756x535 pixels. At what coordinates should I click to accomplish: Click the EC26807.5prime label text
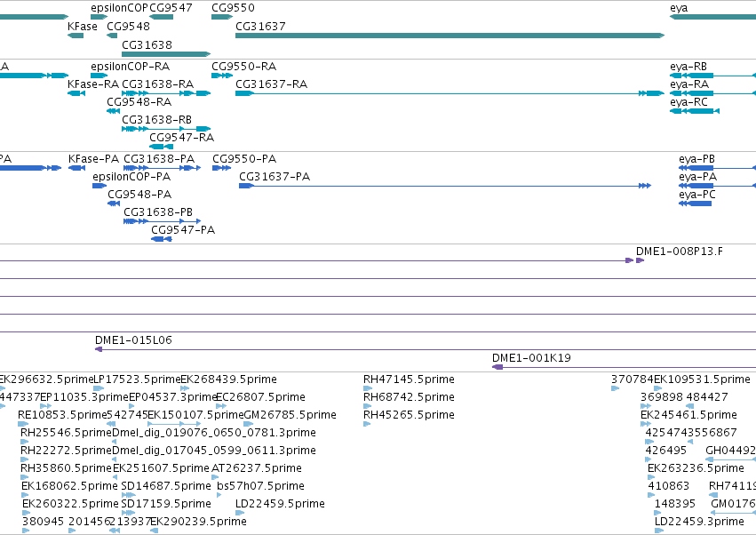tap(260, 397)
